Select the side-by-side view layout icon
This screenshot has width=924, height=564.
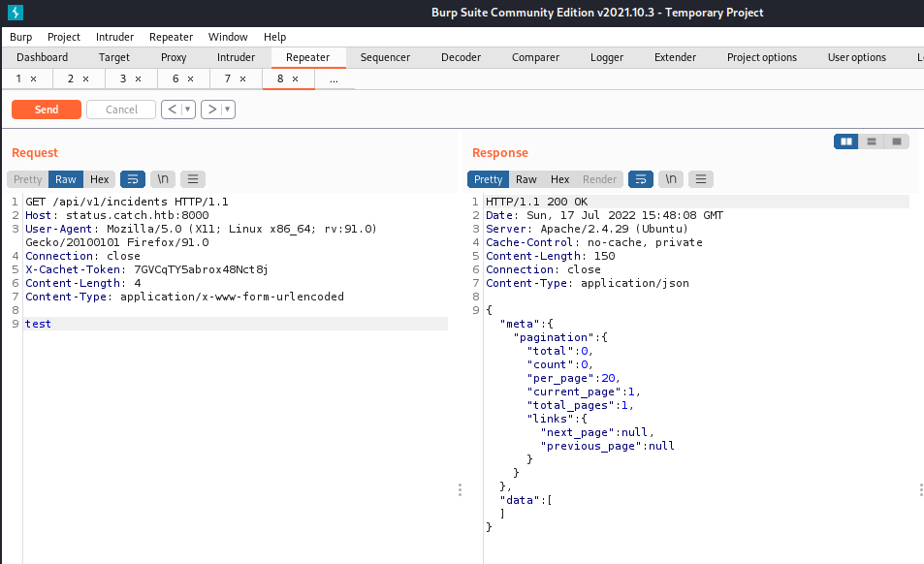[x=844, y=141]
